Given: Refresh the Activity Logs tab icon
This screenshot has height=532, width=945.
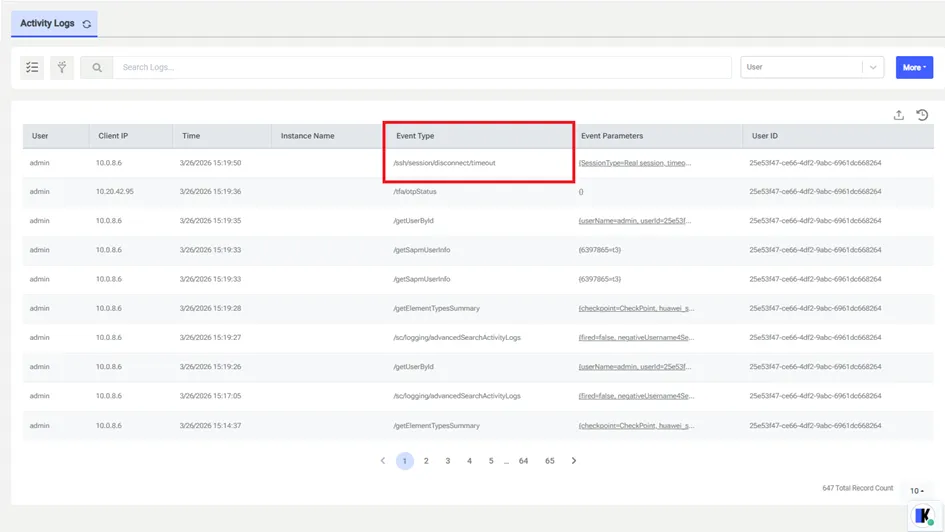Looking at the screenshot, I should 87,24.
